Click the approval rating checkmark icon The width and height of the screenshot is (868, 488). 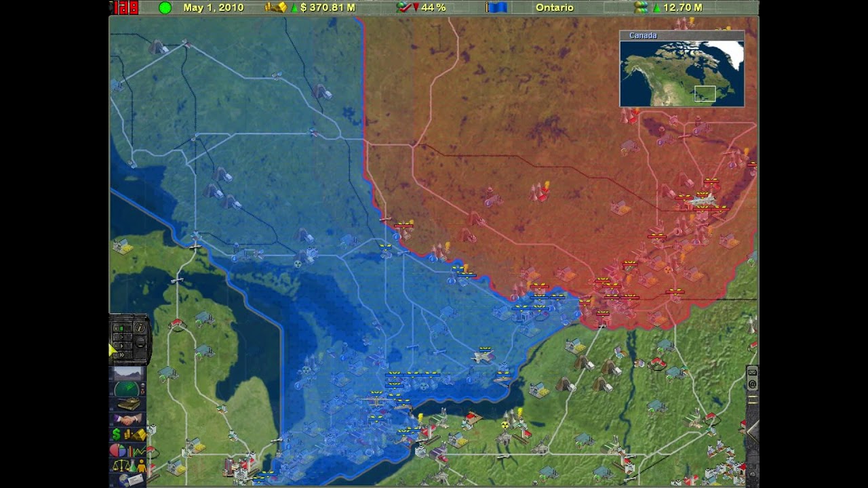tap(405, 7)
